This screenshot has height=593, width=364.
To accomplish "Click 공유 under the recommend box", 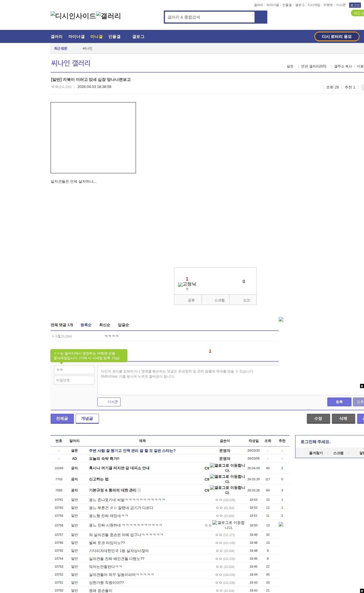I will [188, 300].
